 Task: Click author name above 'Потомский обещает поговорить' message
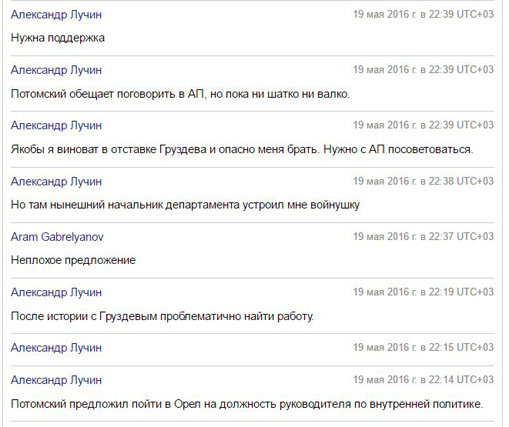[x=56, y=70]
